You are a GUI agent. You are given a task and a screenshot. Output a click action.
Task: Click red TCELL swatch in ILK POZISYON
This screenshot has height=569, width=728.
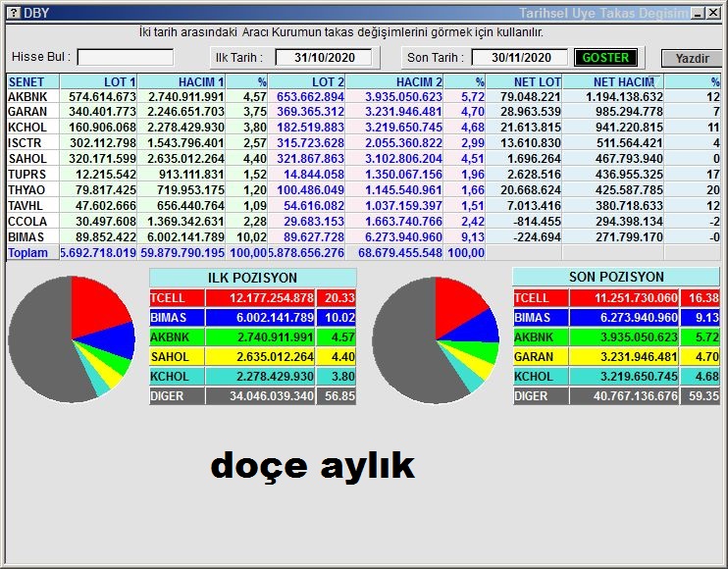pyautogui.click(x=177, y=298)
